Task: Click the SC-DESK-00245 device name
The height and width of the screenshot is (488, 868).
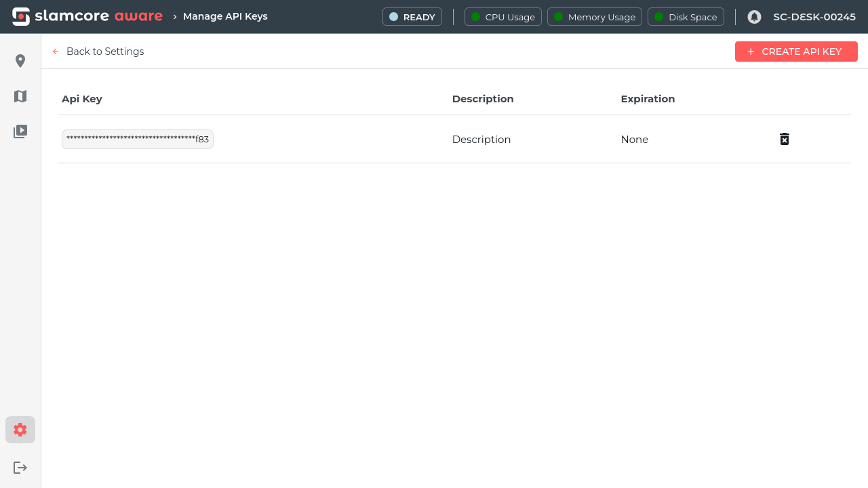Action: pos(814,17)
